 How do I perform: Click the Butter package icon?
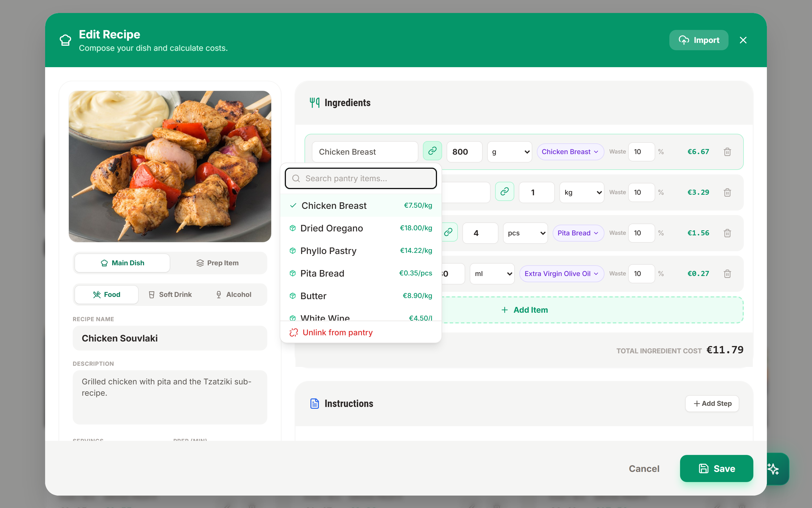pos(293,296)
